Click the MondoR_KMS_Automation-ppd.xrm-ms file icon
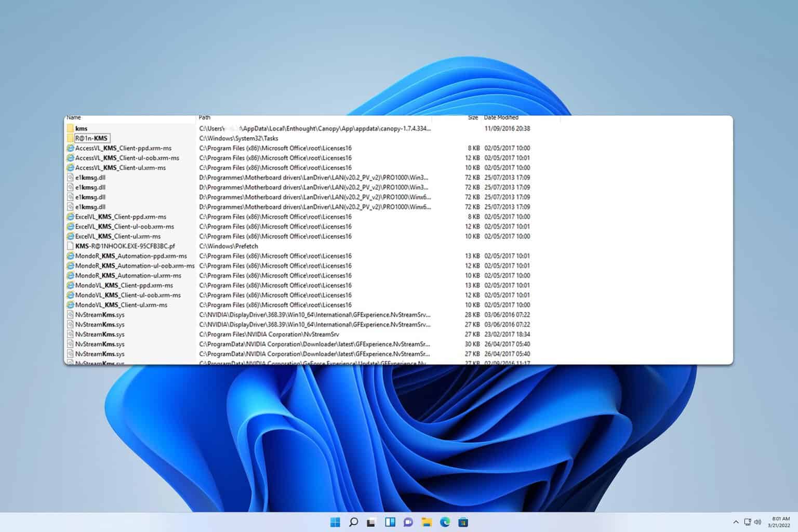 tap(70, 256)
